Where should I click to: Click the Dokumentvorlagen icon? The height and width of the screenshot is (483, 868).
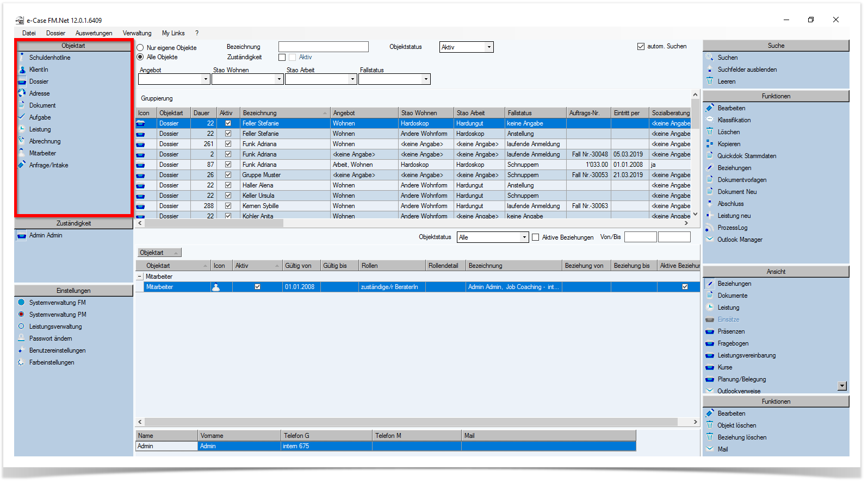coord(710,180)
